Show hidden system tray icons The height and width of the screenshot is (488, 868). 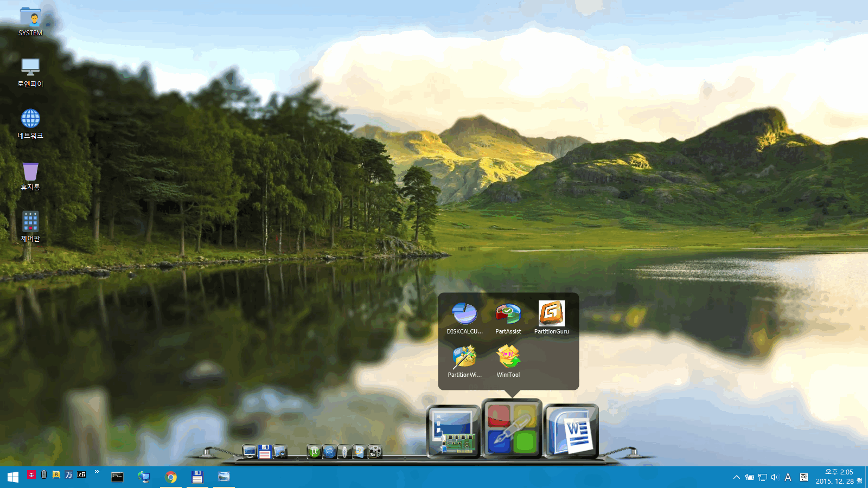point(736,478)
